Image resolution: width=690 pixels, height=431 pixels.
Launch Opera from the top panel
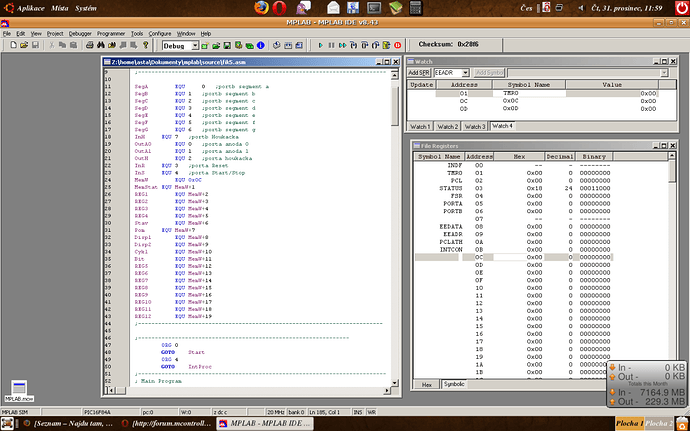(279, 7)
